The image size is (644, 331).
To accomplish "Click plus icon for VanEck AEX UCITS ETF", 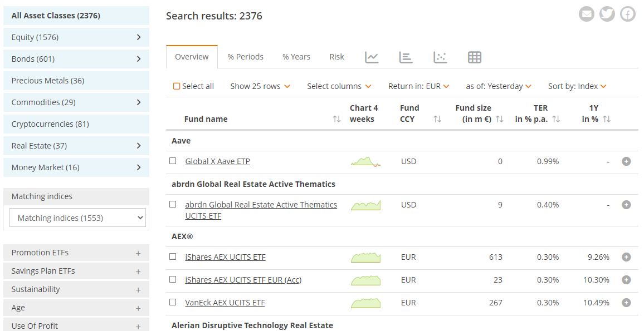I will tap(626, 303).
